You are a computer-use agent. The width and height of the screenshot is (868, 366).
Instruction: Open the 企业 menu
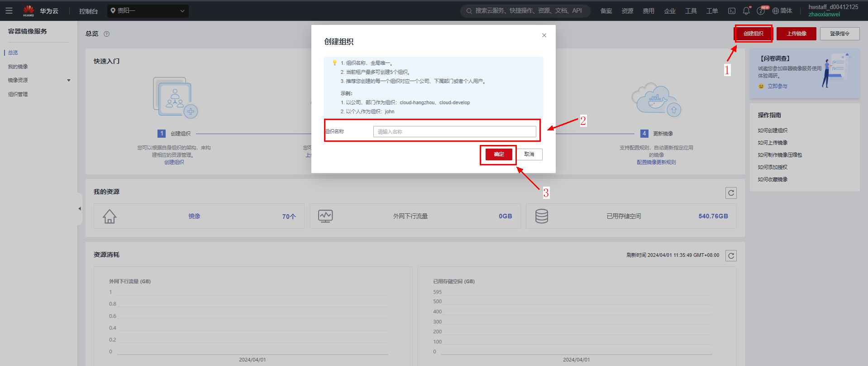tap(670, 11)
